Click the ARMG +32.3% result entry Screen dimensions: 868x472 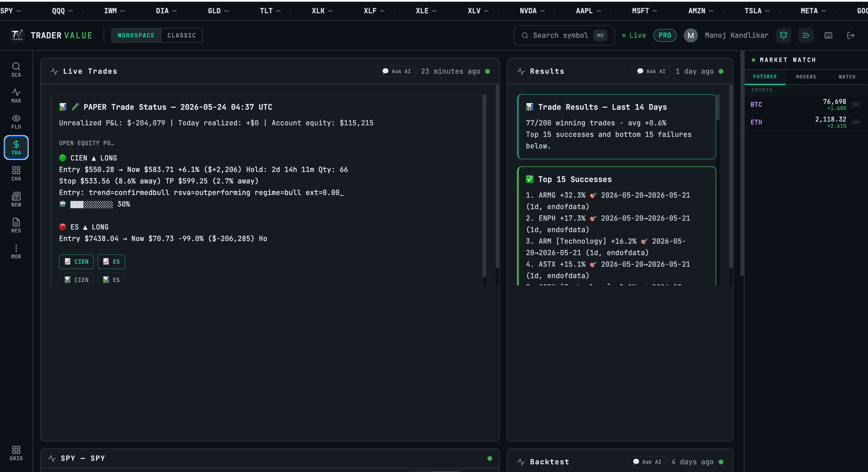click(x=608, y=201)
